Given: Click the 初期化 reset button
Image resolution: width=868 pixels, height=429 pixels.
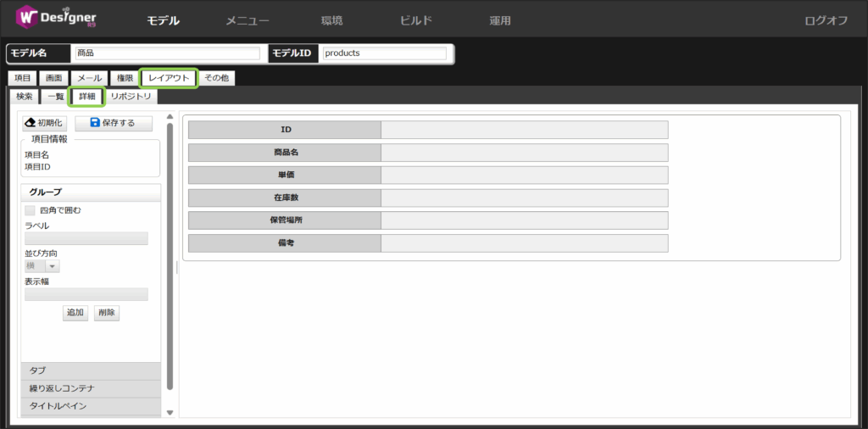Looking at the screenshot, I should (44, 123).
